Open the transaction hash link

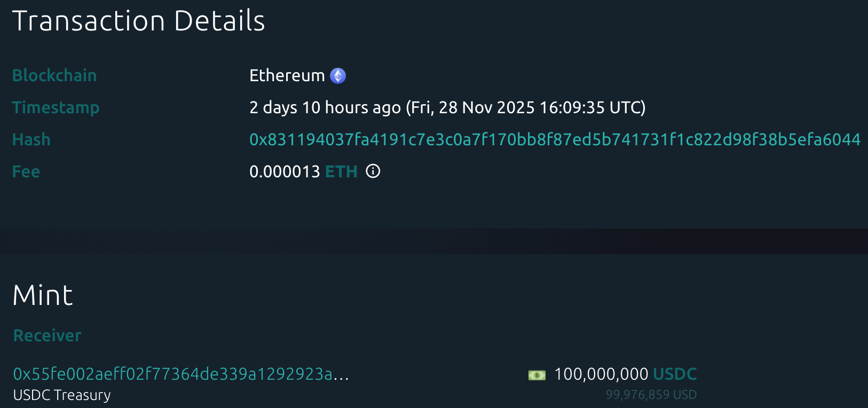click(555, 140)
